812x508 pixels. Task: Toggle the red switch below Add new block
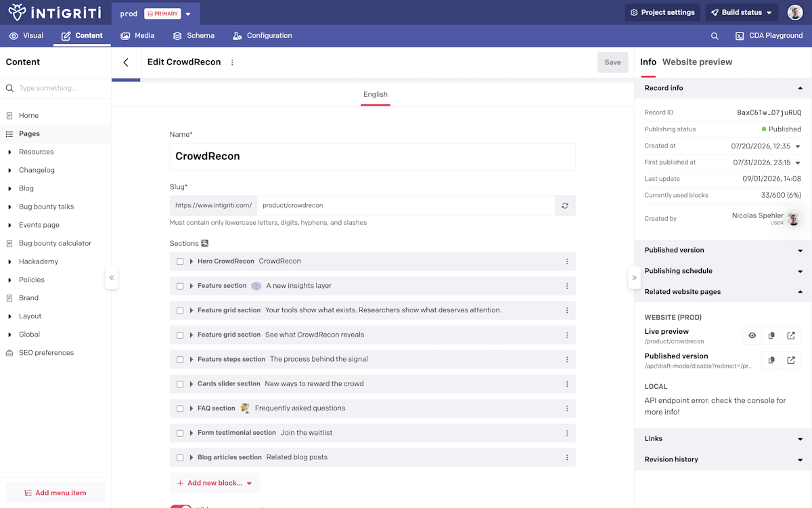click(x=181, y=507)
